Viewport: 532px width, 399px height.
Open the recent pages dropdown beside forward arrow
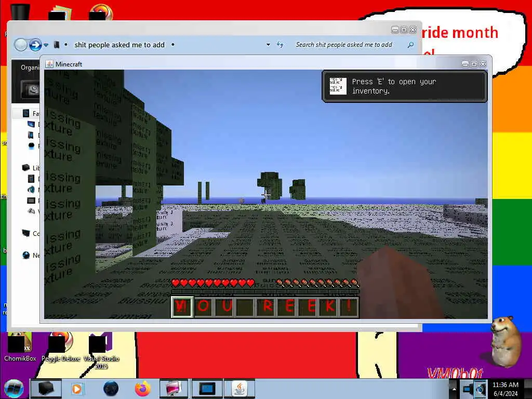coord(46,45)
